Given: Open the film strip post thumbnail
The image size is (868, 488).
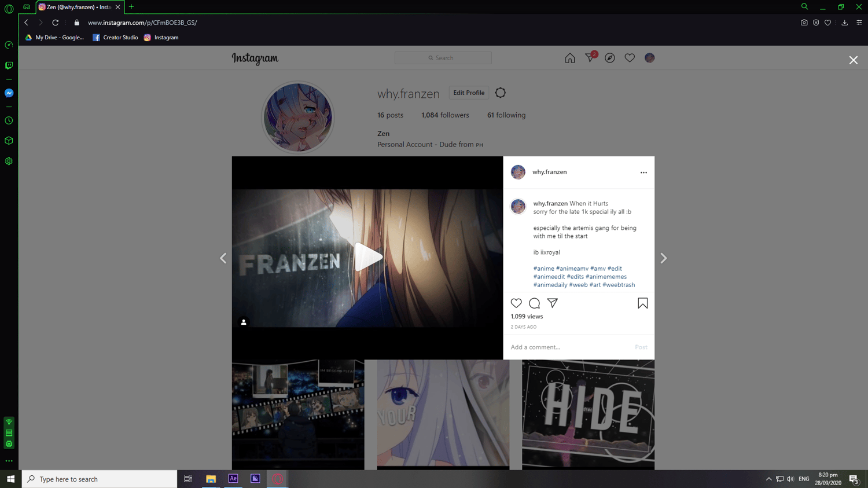Looking at the screenshot, I should pyautogui.click(x=298, y=414).
